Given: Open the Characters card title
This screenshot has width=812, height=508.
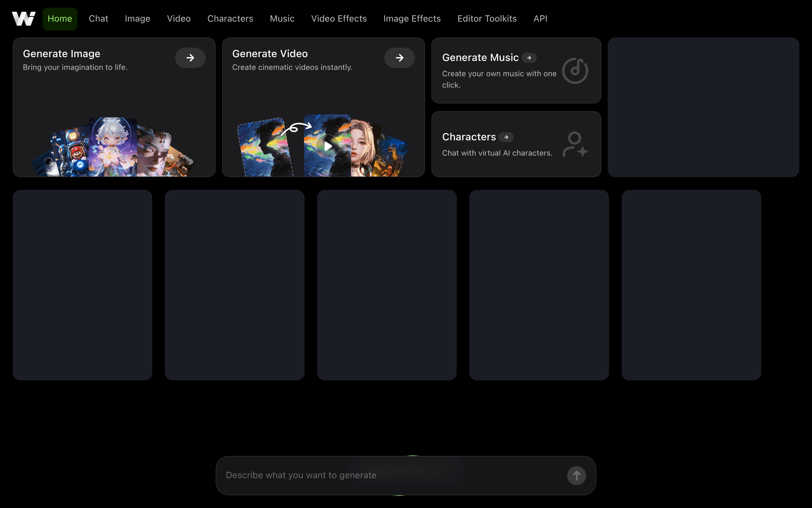Looking at the screenshot, I should click(469, 137).
